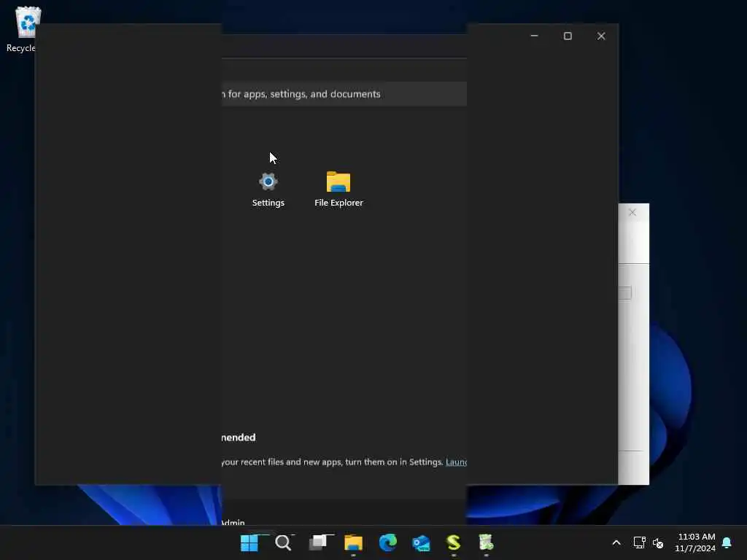Image resolution: width=747 pixels, height=560 pixels.
Task: Click the muted volume tray icon
Action: click(x=658, y=542)
